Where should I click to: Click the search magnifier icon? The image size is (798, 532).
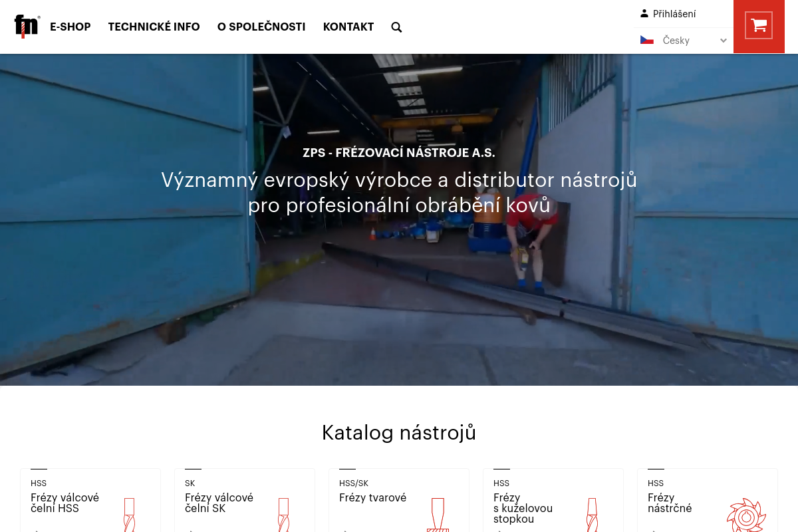[x=396, y=27]
